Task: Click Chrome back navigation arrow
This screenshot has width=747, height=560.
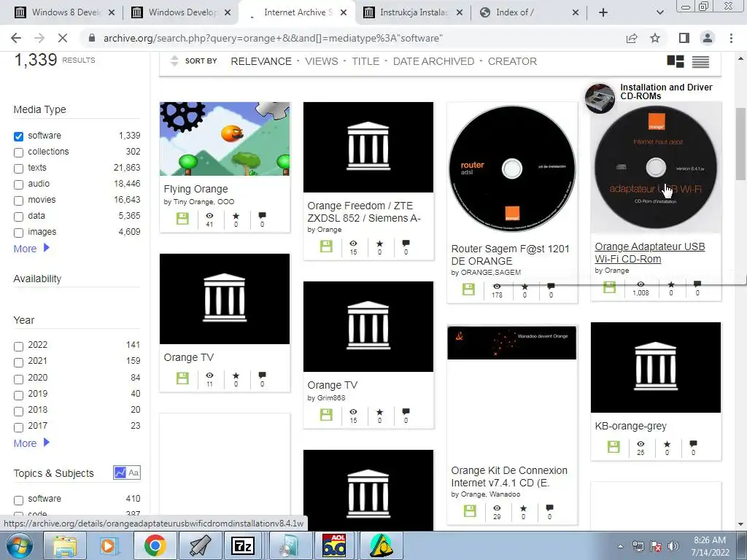Action: 16,38
